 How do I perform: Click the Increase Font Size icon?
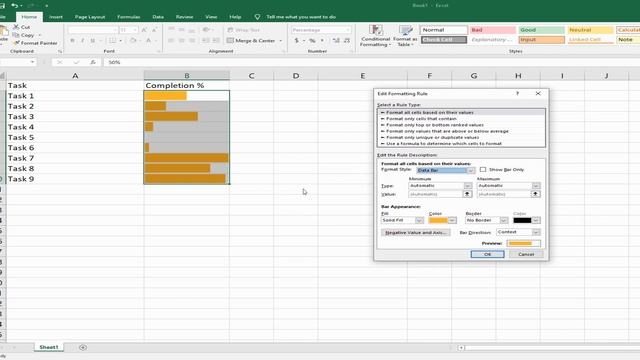pyautogui.click(x=144, y=30)
